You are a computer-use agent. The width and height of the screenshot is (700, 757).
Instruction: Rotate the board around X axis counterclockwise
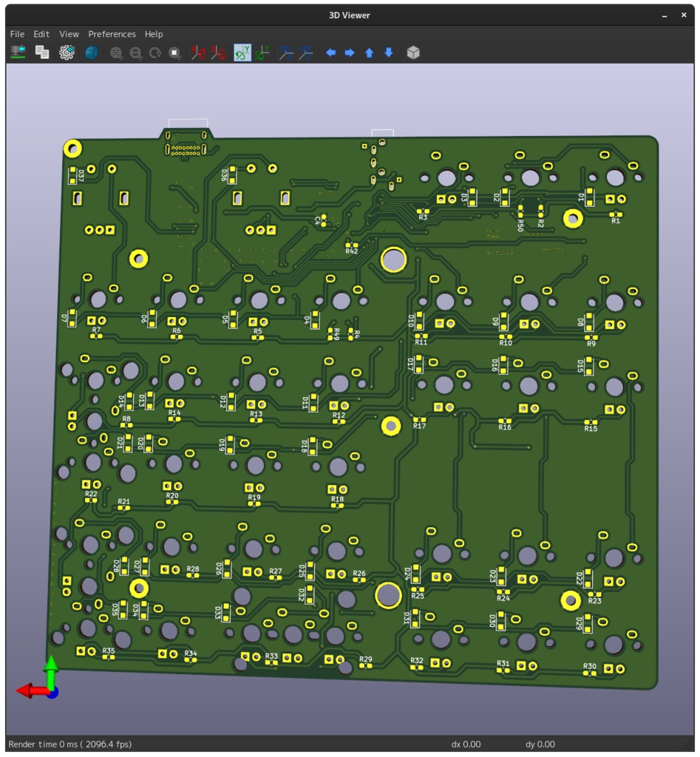[x=217, y=52]
